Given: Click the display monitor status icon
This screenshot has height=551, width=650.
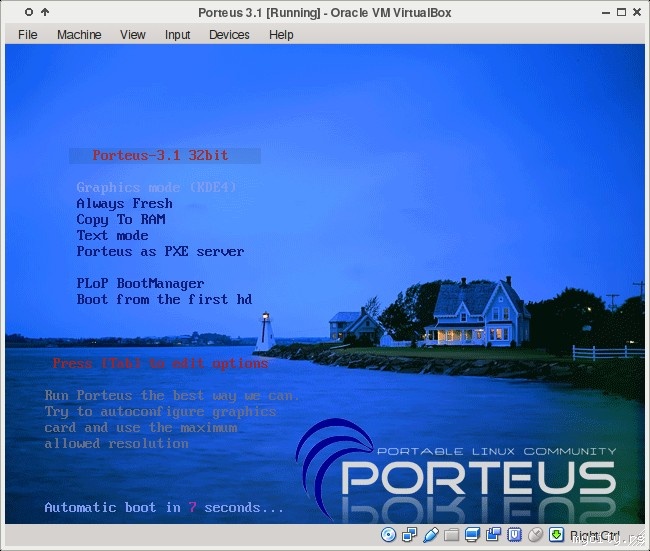Looking at the screenshot, I should 472,535.
